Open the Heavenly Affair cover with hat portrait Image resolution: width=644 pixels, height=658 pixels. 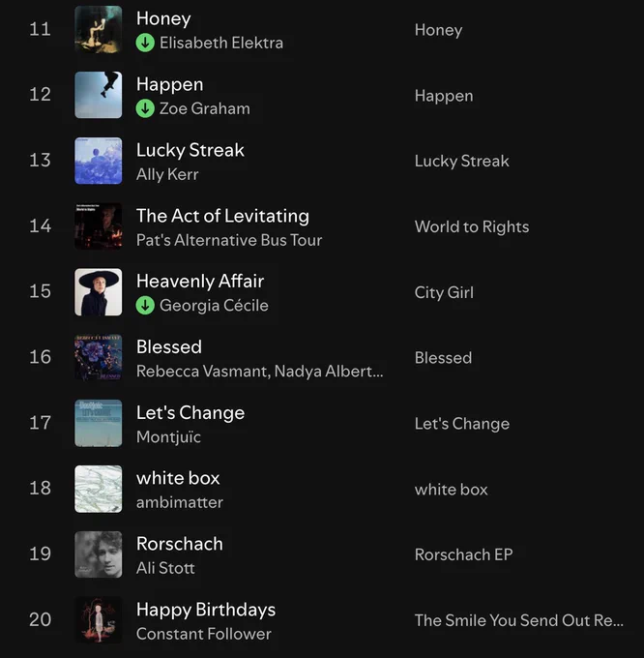(x=99, y=292)
